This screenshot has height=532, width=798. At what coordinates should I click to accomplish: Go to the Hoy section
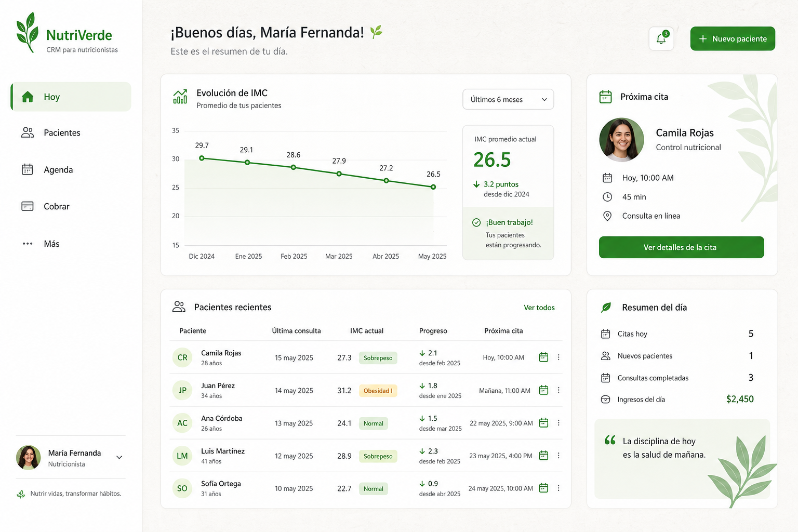click(71, 97)
